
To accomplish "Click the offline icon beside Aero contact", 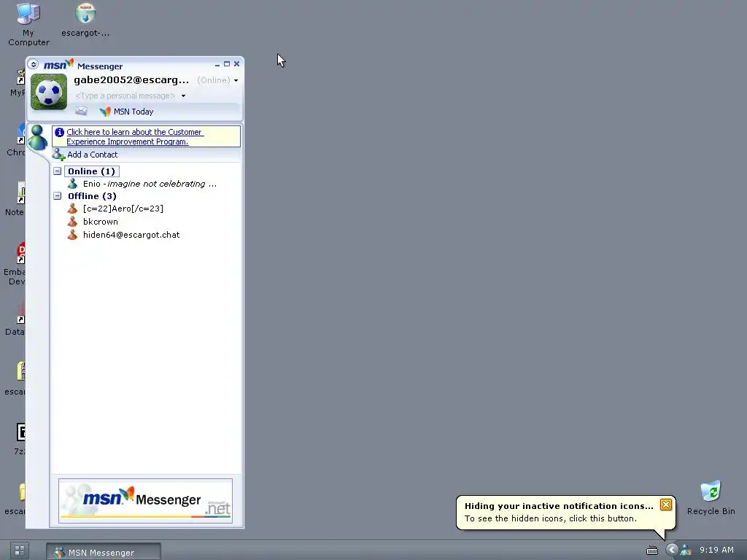I will pyautogui.click(x=72, y=208).
